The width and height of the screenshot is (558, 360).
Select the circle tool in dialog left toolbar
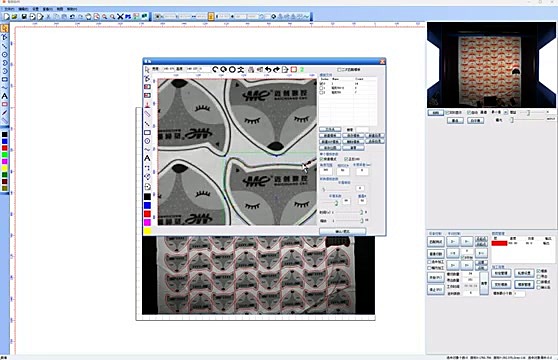coord(147,141)
